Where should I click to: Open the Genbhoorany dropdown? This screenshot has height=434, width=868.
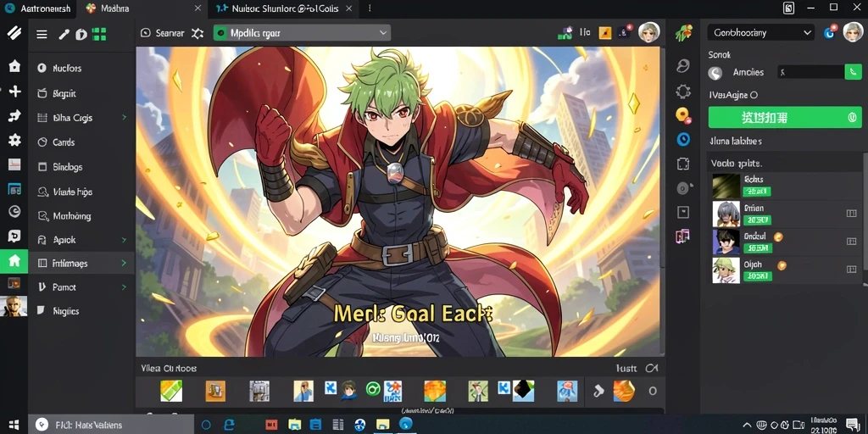(760, 33)
